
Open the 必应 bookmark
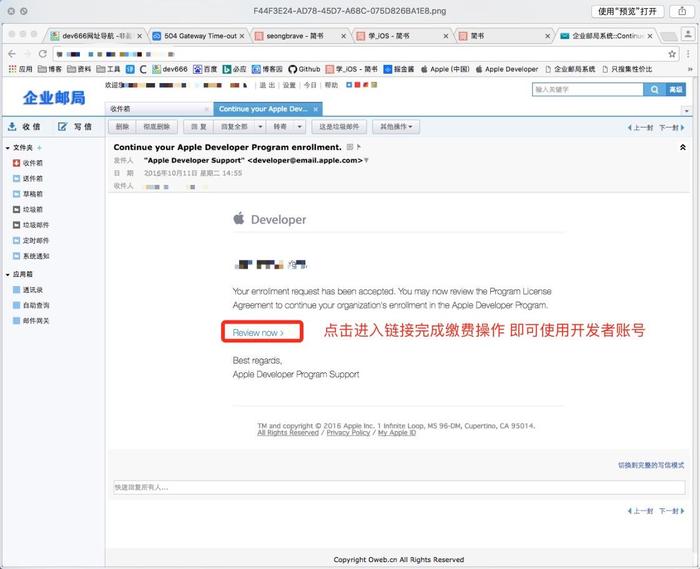pyautogui.click(x=234, y=69)
